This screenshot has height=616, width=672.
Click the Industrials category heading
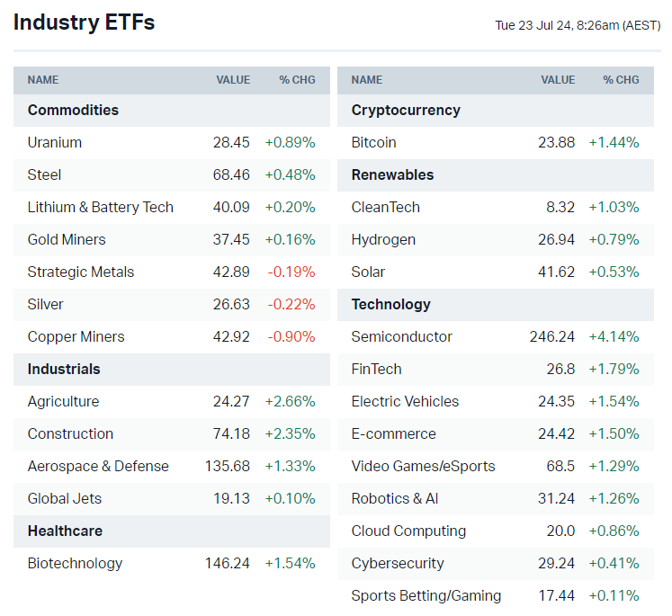coord(64,369)
